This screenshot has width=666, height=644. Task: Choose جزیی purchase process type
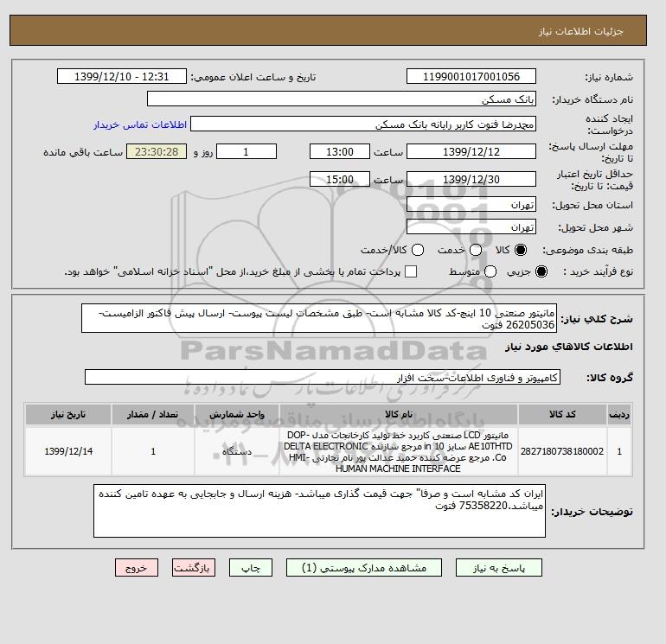[541, 271]
